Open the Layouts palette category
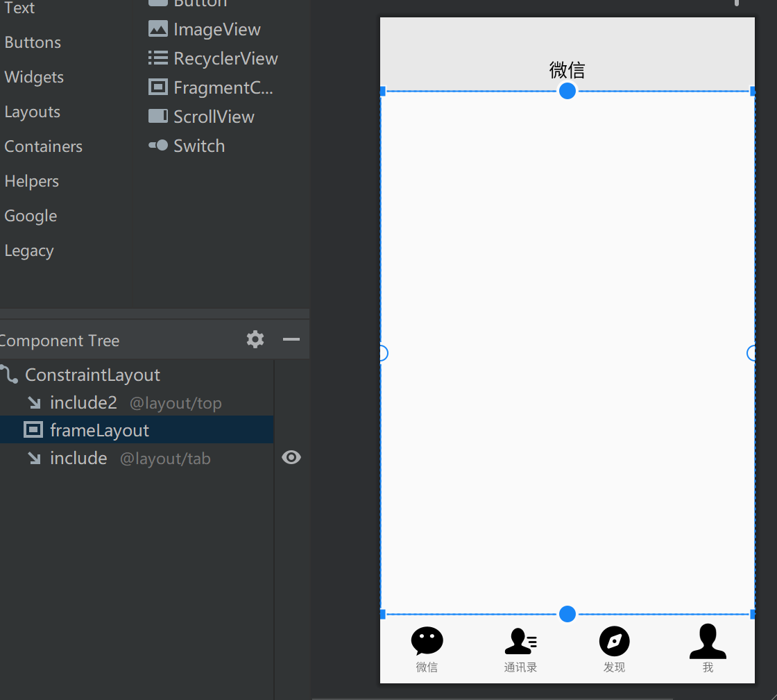The height and width of the screenshot is (700, 777). pos(32,112)
